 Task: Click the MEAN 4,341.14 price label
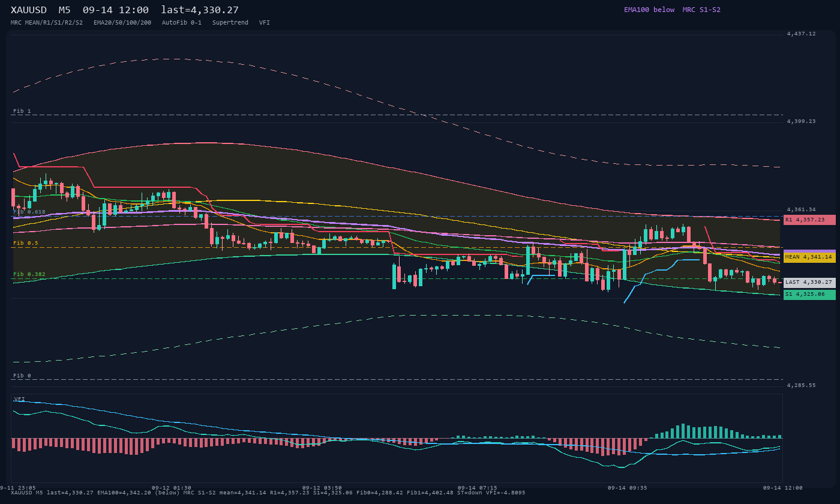[x=809, y=257]
